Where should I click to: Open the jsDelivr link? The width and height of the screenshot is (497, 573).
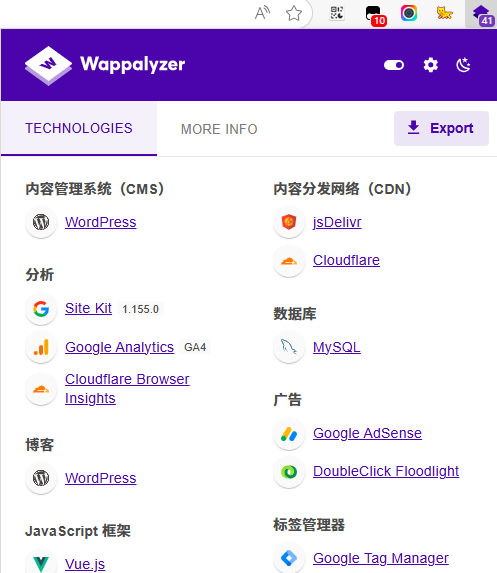[x=337, y=222]
